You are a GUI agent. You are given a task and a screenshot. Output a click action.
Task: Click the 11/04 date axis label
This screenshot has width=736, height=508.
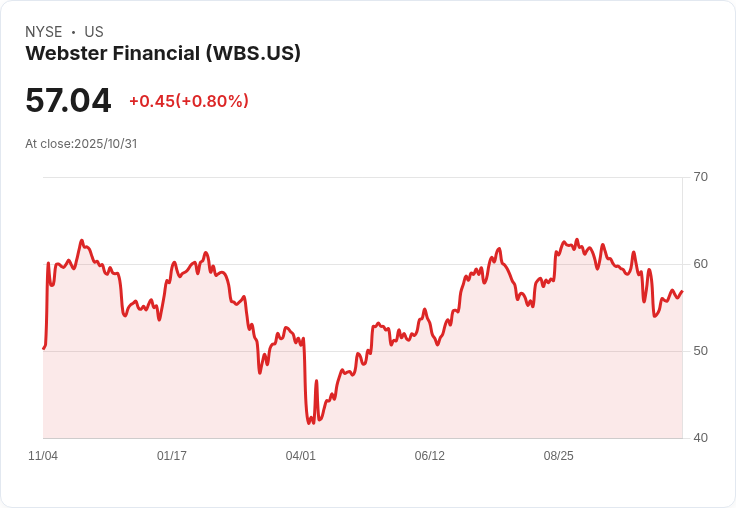tap(43, 455)
